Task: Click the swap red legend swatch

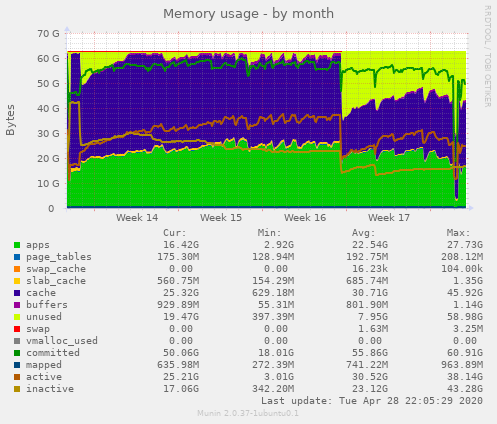Action: click(x=17, y=329)
